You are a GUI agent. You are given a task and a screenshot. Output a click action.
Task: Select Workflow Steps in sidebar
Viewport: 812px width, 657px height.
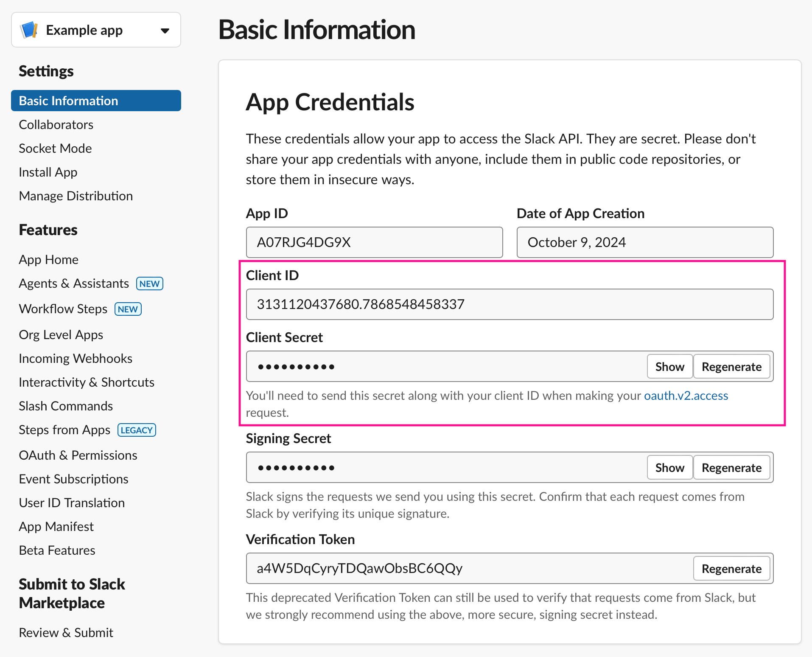coord(63,309)
